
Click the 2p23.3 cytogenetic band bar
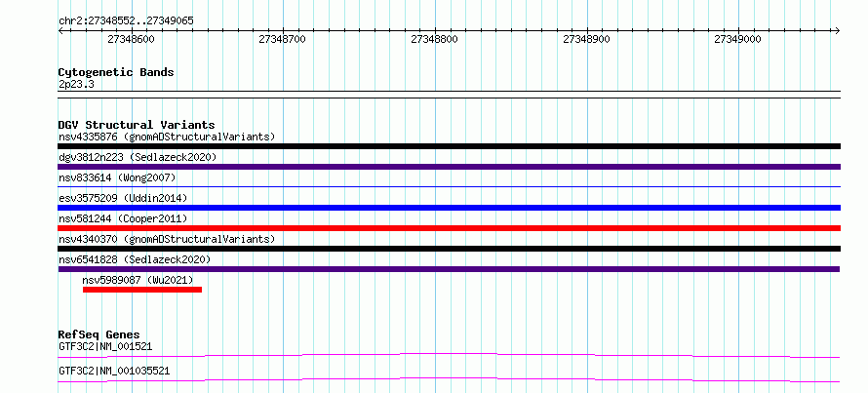[x=449, y=95]
